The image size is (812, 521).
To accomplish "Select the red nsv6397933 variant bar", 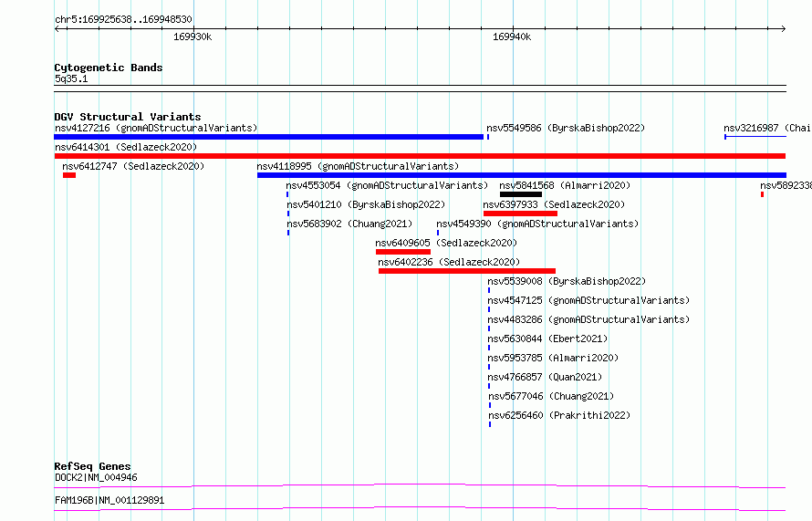I will [x=520, y=214].
